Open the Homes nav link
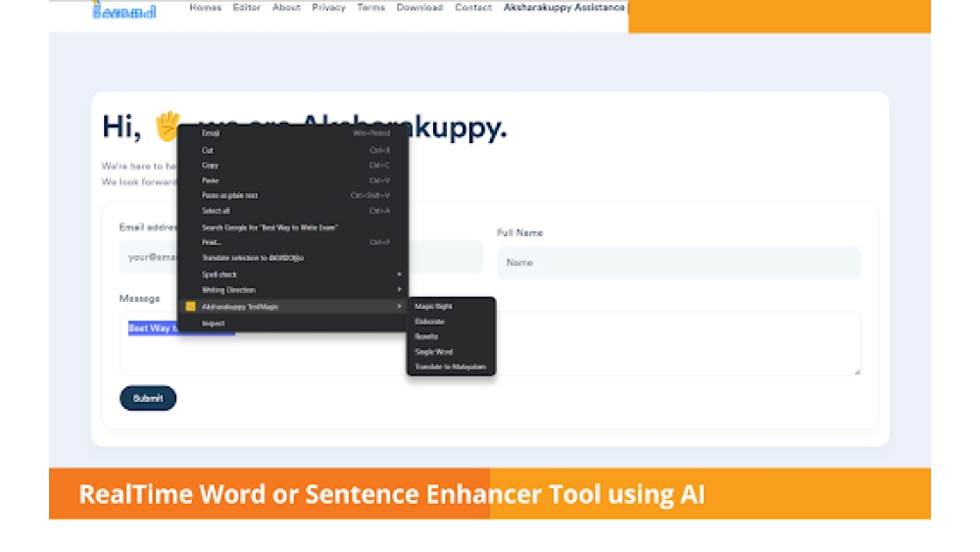The image size is (980, 552). tap(206, 8)
